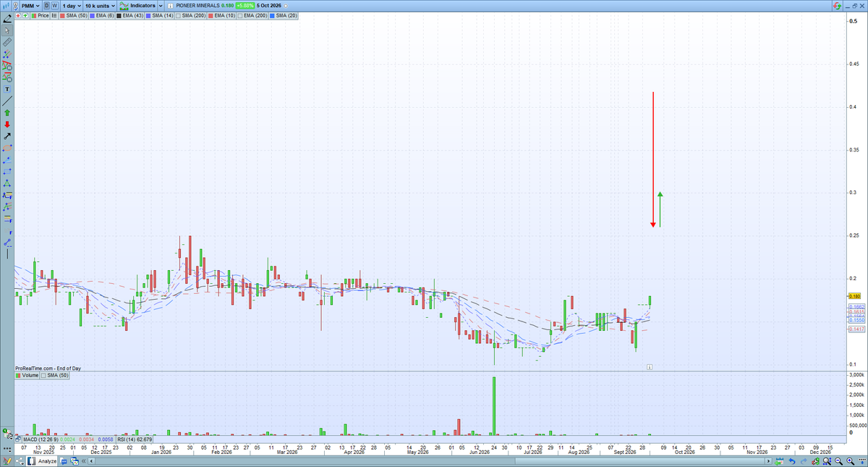Select the diagonal line drawing tool

7,101
